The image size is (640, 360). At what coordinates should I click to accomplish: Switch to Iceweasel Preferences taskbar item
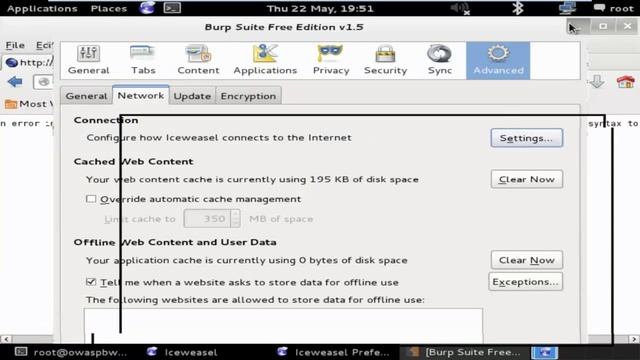coord(333,352)
